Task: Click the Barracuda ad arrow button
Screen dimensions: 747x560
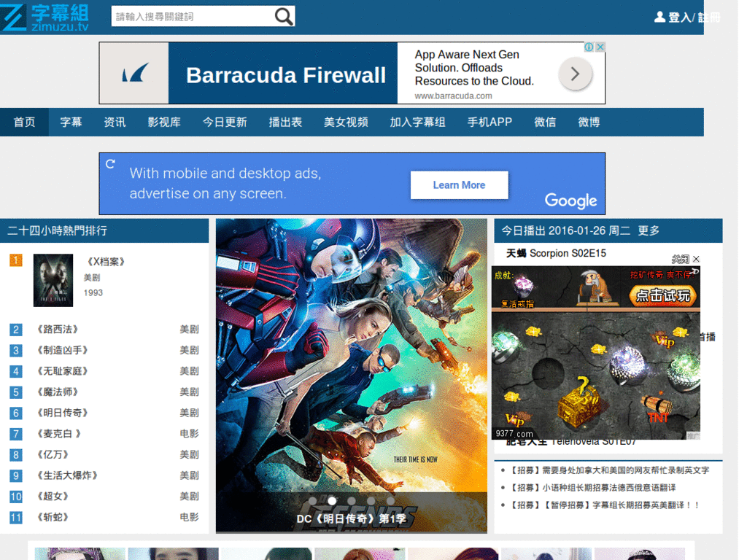Action: click(575, 74)
